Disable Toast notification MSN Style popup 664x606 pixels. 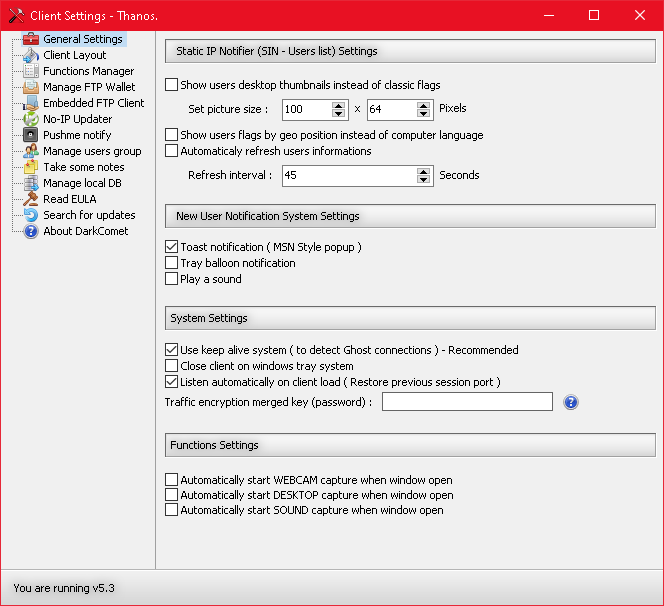[172, 247]
